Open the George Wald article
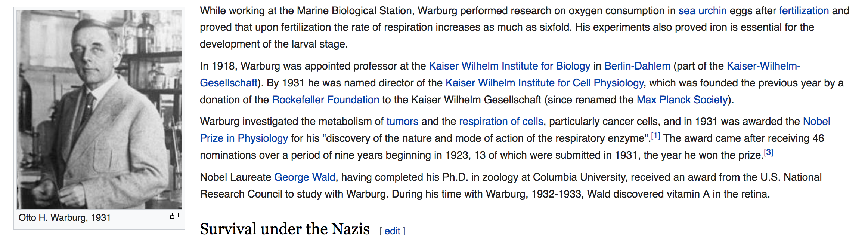This screenshot has height=235, width=868. tap(305, 177)
